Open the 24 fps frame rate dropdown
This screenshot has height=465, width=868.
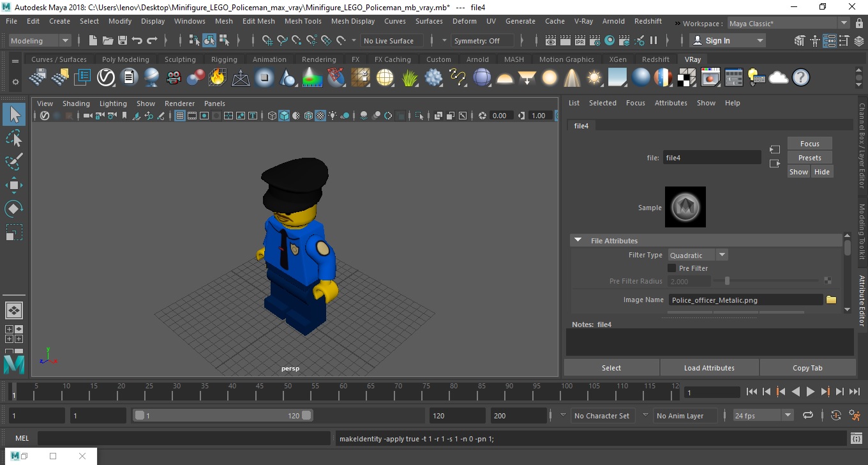763,415
